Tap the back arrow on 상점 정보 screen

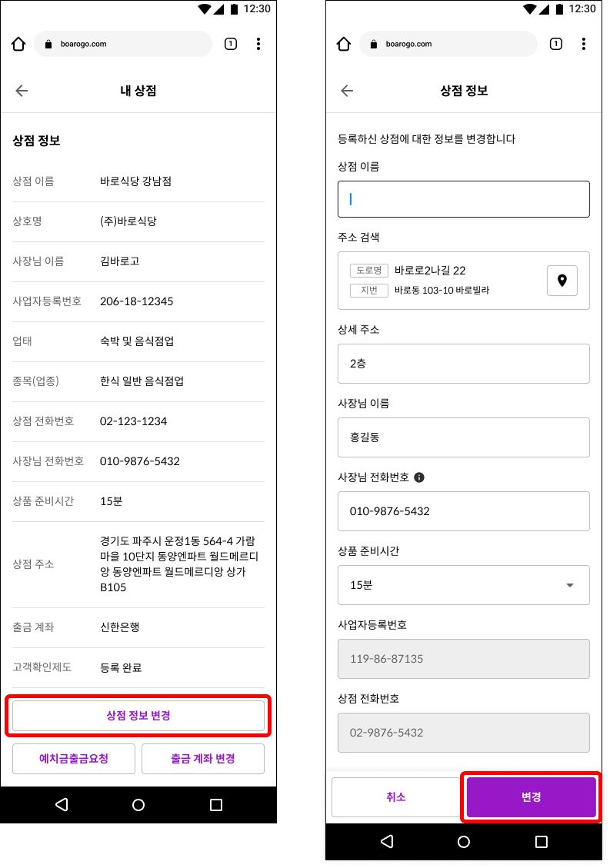point(347,91)
